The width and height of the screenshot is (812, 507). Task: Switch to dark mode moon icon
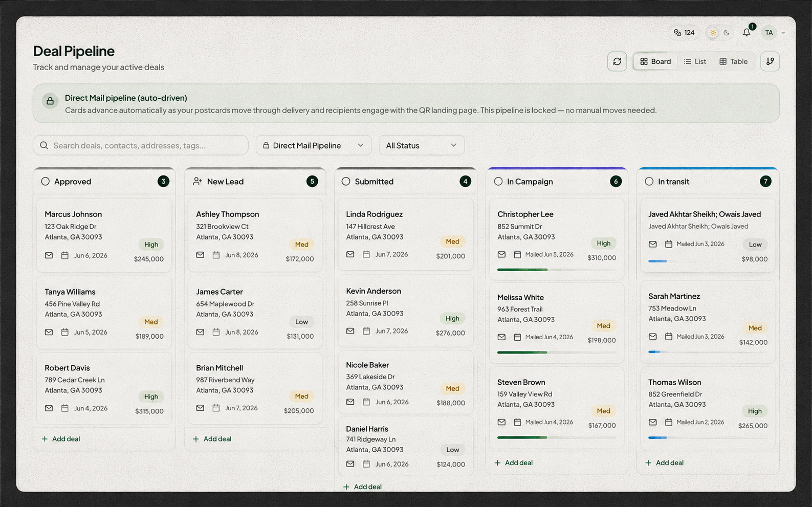pos(727,33)
